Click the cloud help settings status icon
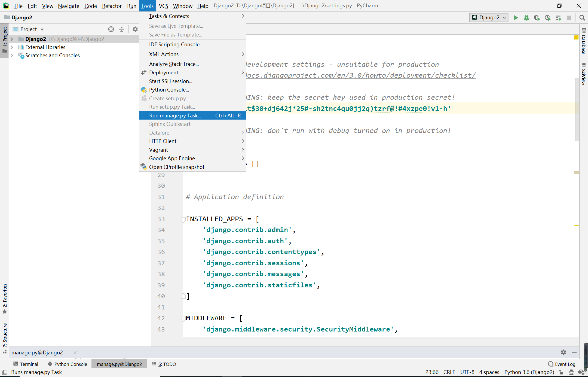Image resolution: width=588 pixels, height=377 pixels. [x=581, y=372]
